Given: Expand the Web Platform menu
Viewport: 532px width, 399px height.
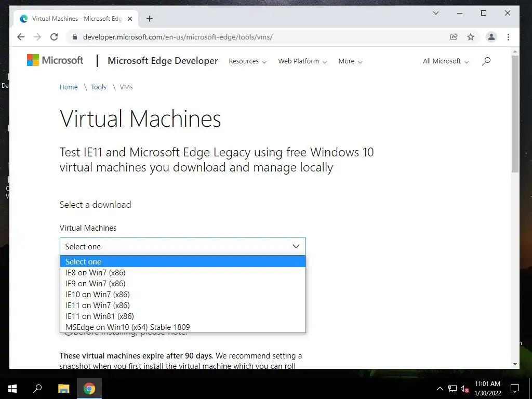Looking at the screenshot, I should click(x=302, y=61).
